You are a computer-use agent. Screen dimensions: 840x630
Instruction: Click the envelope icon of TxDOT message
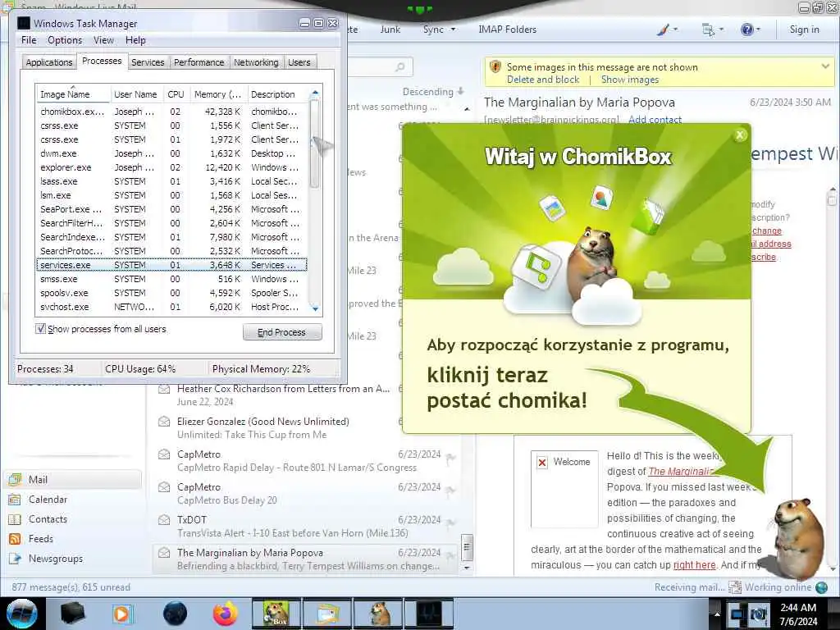click(x=164, y=519)
